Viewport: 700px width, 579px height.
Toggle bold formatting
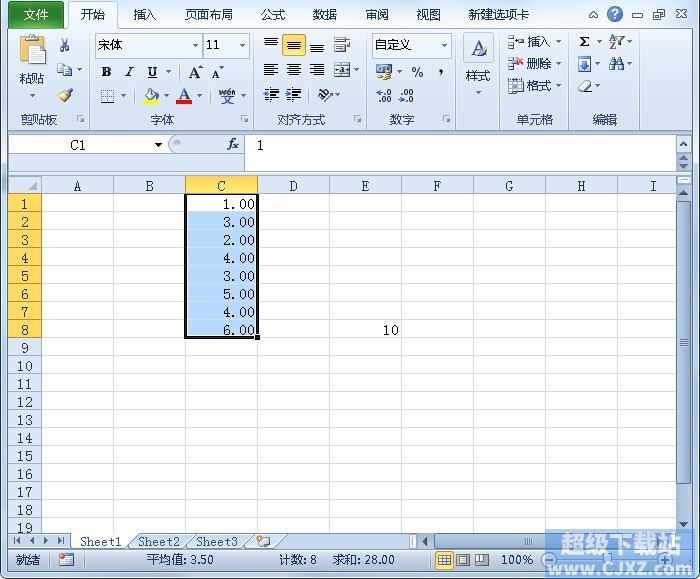click(x=106, y=71)
